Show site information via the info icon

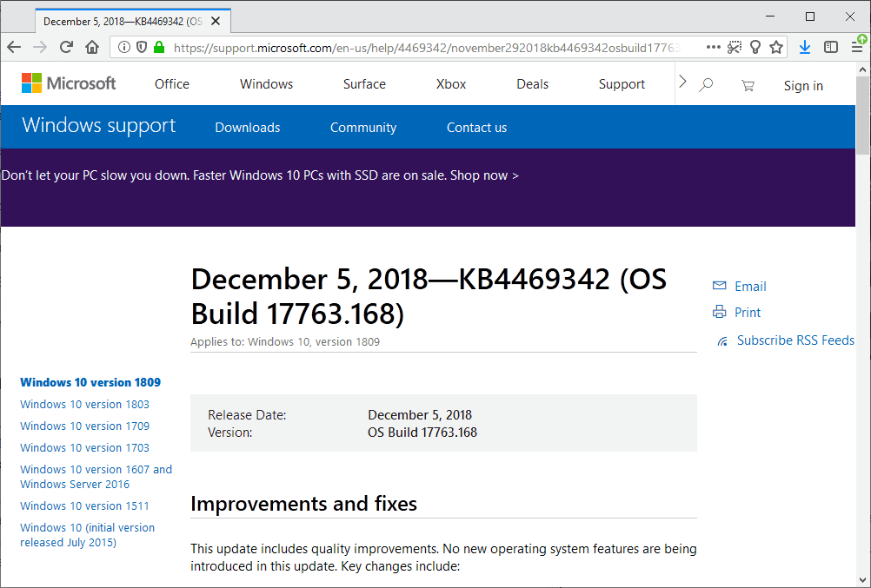(x=124, y=47)
